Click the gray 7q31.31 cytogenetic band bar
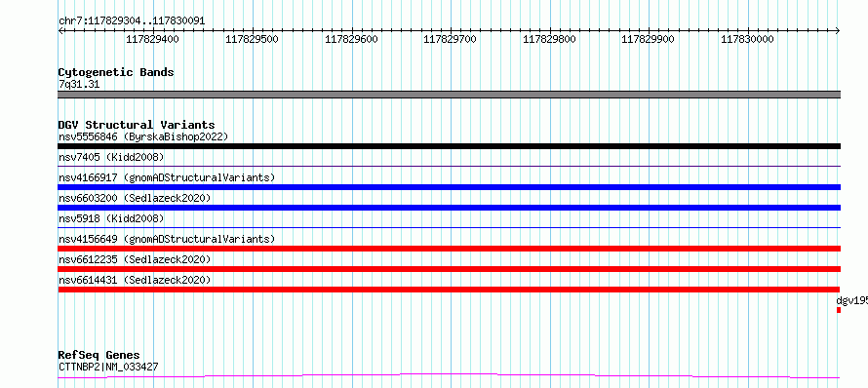The width and height of the screenshot is (868, 388). 449,95
